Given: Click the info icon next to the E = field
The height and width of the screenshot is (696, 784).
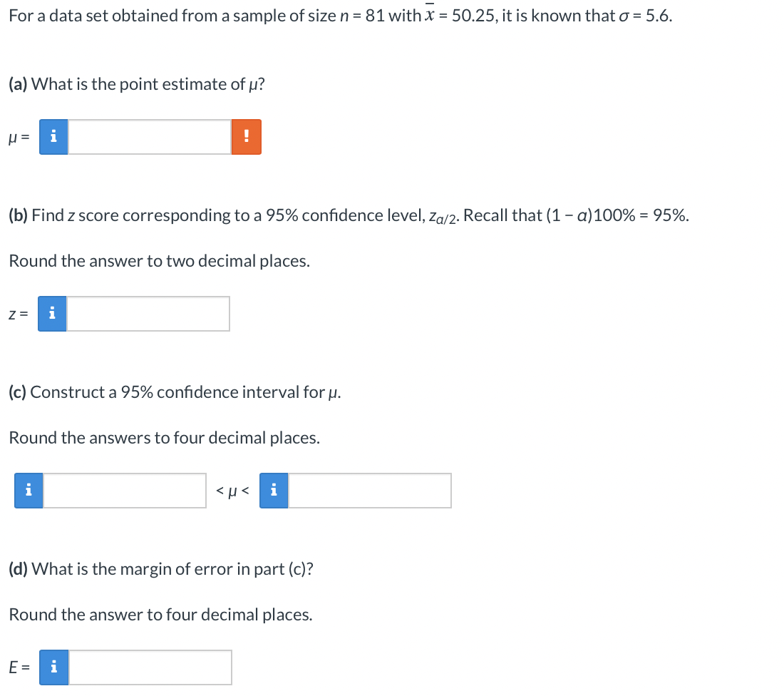Looking at the screenshot, I should 53,667.
